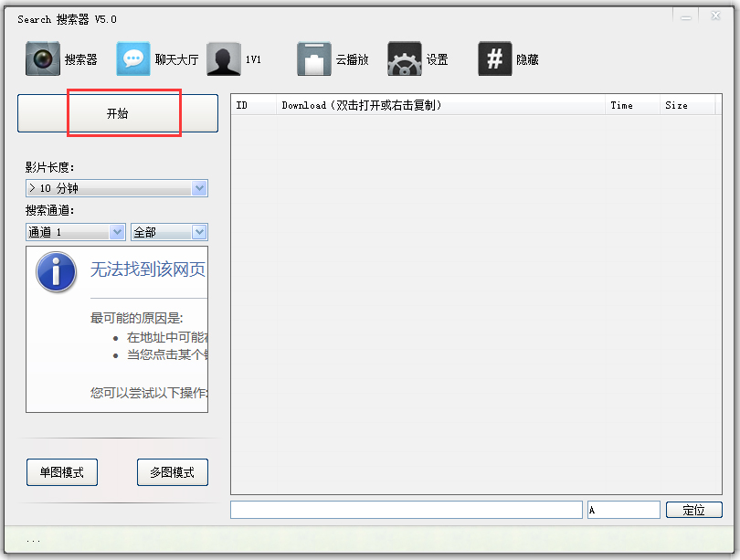Screen dimensions: 740x560
Task: Sort by the Size column header
Action: (x=688, y=105)
